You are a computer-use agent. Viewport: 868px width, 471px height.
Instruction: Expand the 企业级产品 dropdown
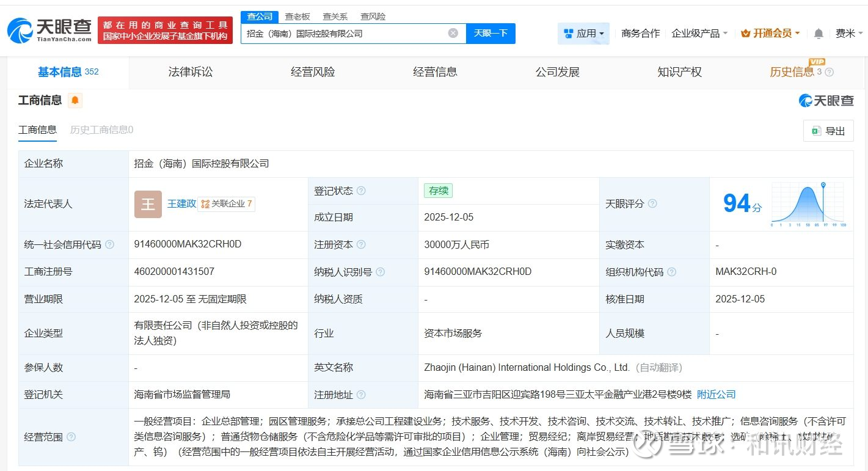pos(699,34)
